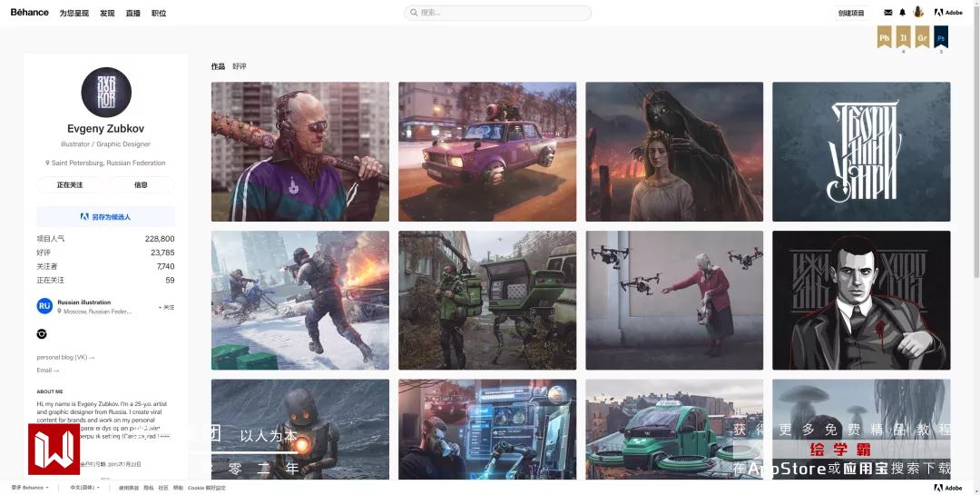Open the soldiers and burning tank artwork

pyautogui.click(x=300, y=301)
